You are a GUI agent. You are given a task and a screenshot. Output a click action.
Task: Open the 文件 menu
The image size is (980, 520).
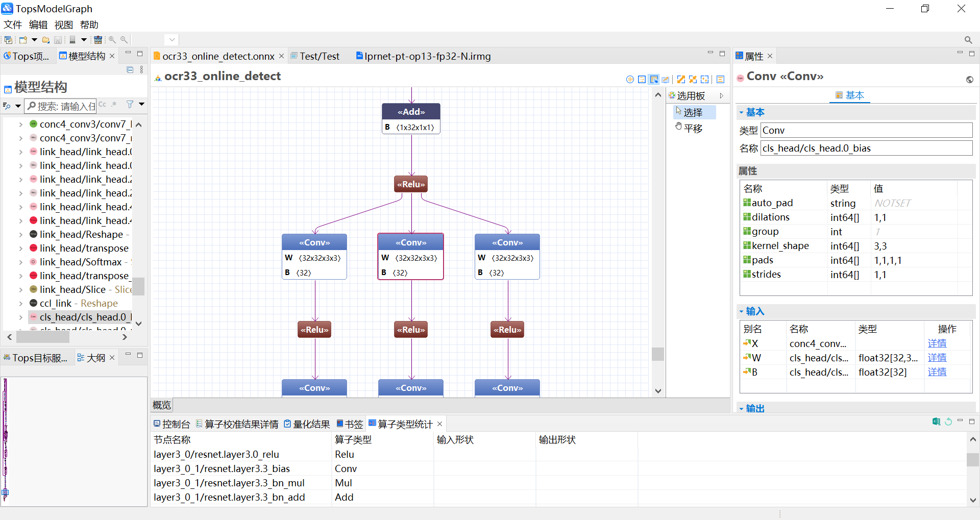(x=13, y=24)
